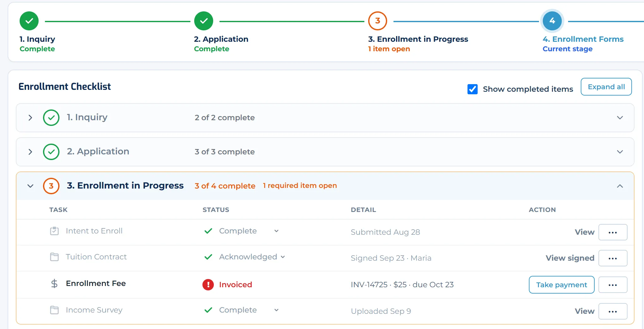Go to 4. Enrollment Forms stage label

coord(583,39)
